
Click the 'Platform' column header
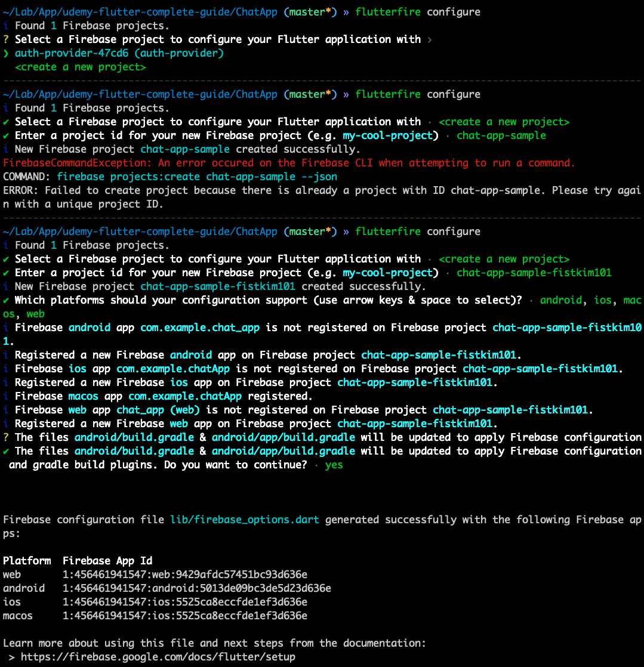click(27, 561)
